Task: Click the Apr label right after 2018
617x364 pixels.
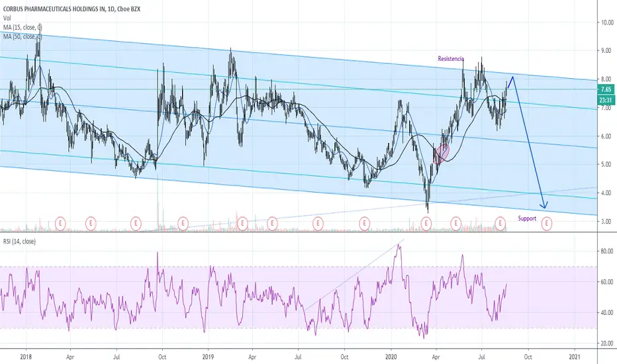Action: [x=70, y=357]
